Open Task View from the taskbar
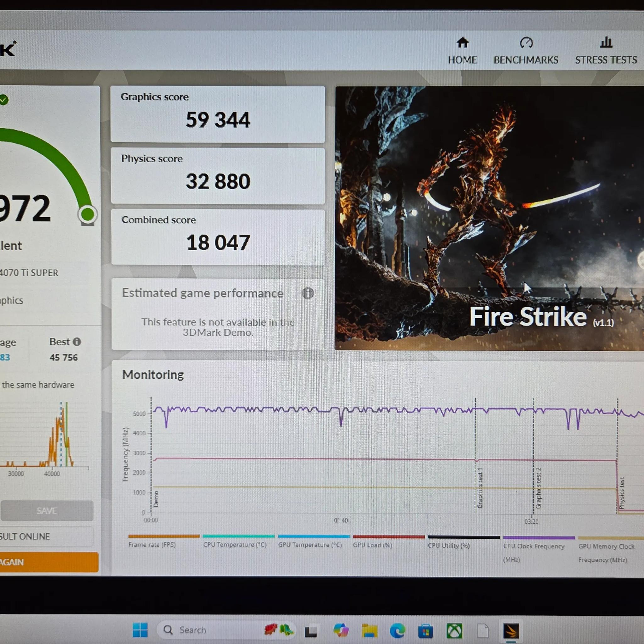Screen dimensions: 644x644 311,630
